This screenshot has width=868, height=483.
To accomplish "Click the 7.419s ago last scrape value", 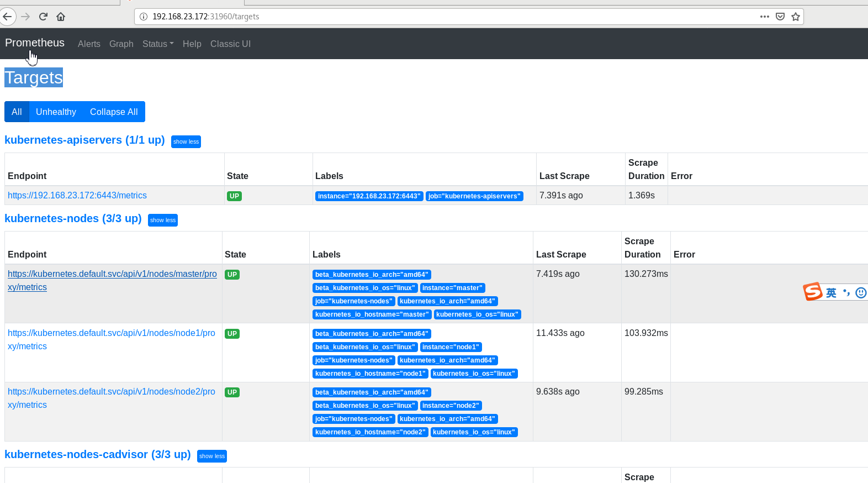I will 558,274.
